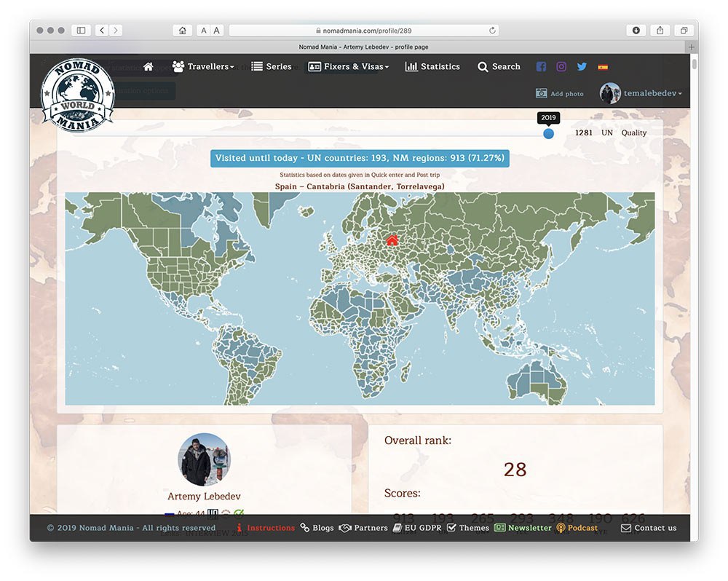
Task: Expand the Fixers & Visas dropdown
Action: coord(348,66)
